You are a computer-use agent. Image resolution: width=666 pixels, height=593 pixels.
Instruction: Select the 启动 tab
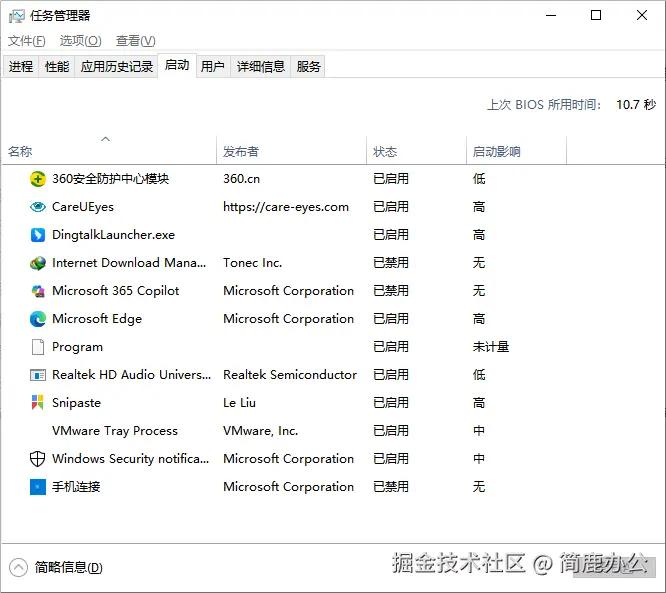177,65
